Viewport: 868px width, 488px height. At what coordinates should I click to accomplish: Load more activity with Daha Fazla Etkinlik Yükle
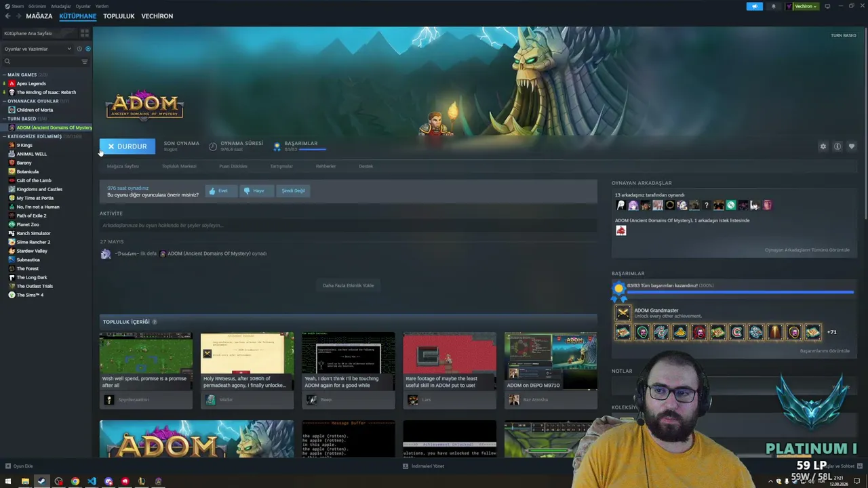348,285
